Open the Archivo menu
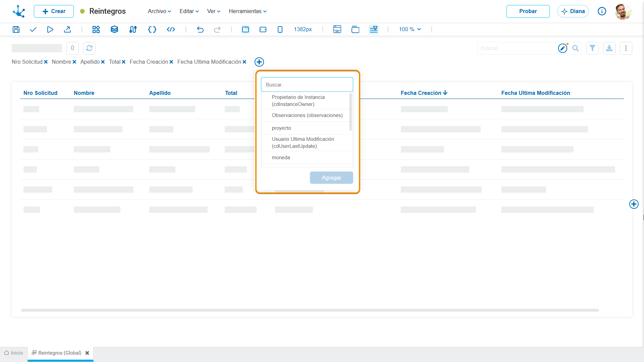The height and width of the screenshot is (362, 644). pyautogui.click(x=160, y=11)
